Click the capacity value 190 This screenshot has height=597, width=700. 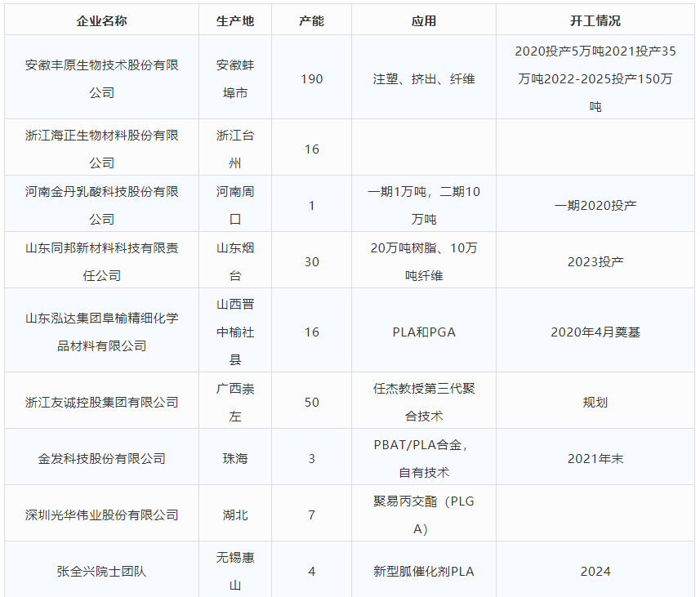click(x=311, y=78)
